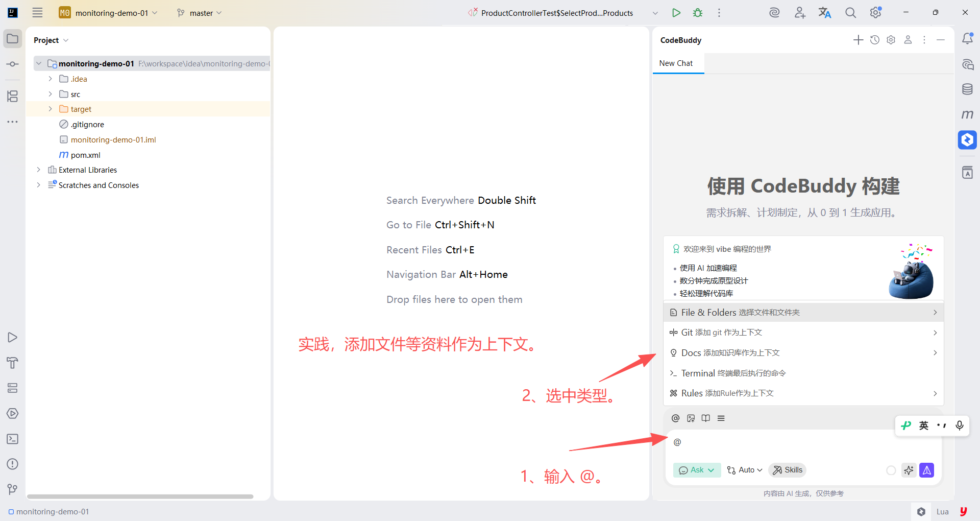Image resolution: width=980 pixels, height=521 pixels.
Task: Open the Git tool window
Action: [13, 489]
